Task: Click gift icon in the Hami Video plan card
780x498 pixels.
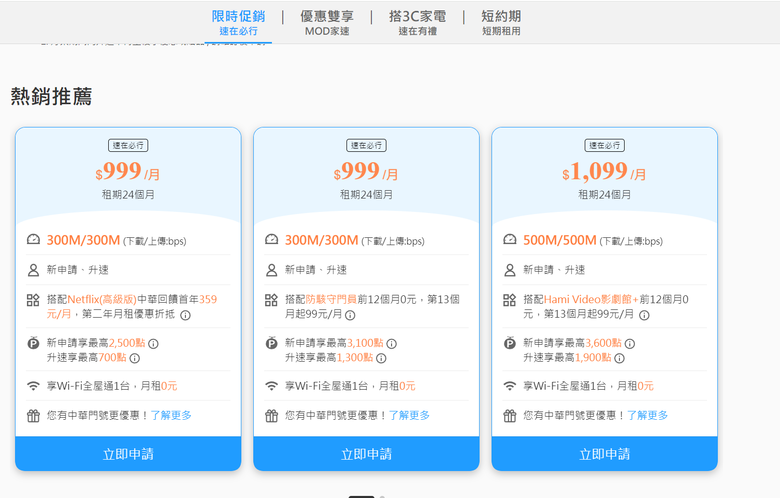Action: [510, 415]
